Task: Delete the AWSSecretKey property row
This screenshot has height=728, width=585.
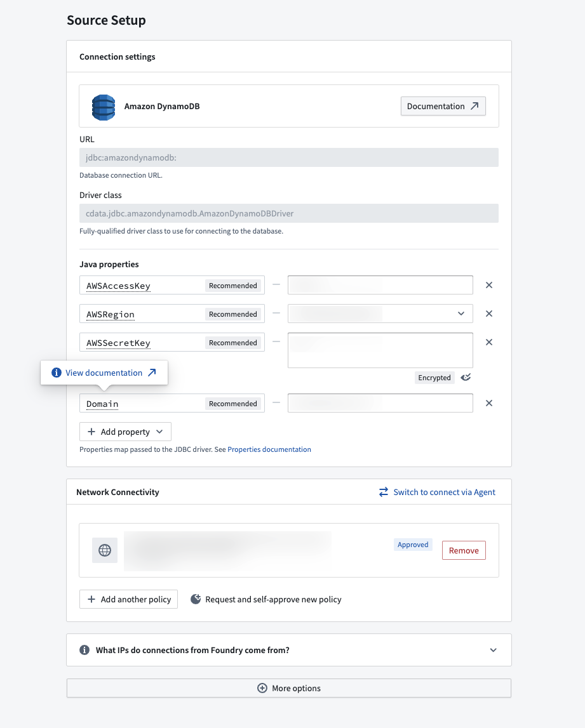Action: coord(489,342)
